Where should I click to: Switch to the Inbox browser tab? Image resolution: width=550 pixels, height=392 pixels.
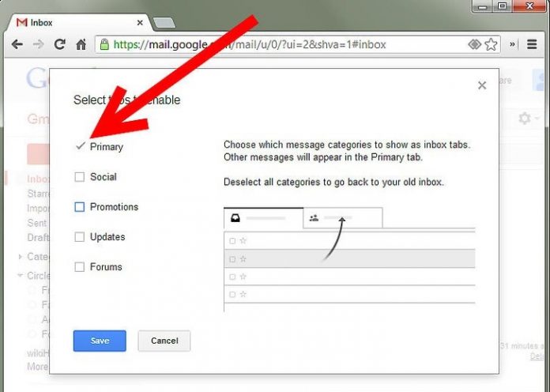(x=79, y=22)
